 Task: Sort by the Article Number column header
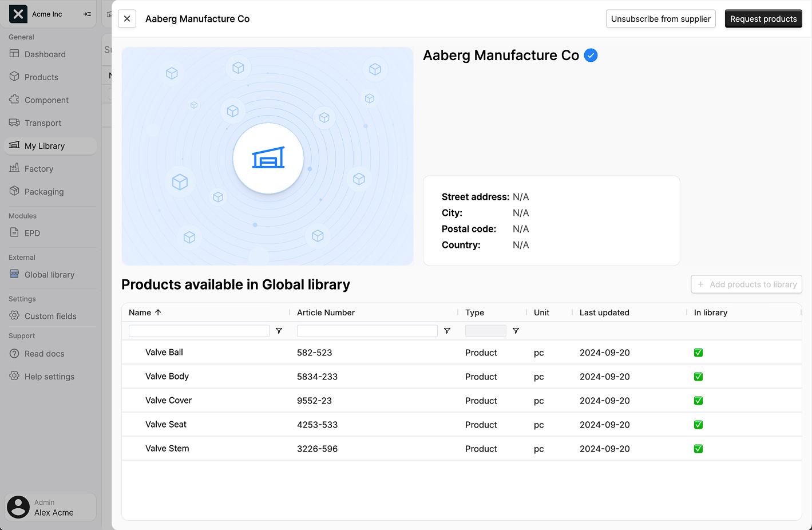(326, 313)
